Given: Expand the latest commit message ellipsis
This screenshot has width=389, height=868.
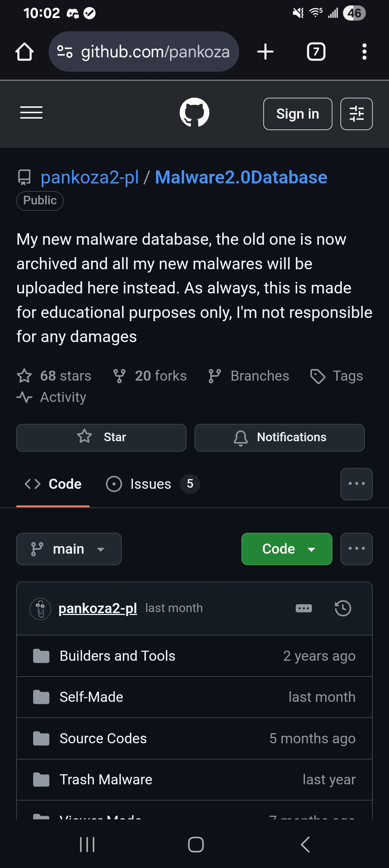Looking at the screenshot, I should tap(304, 608).
